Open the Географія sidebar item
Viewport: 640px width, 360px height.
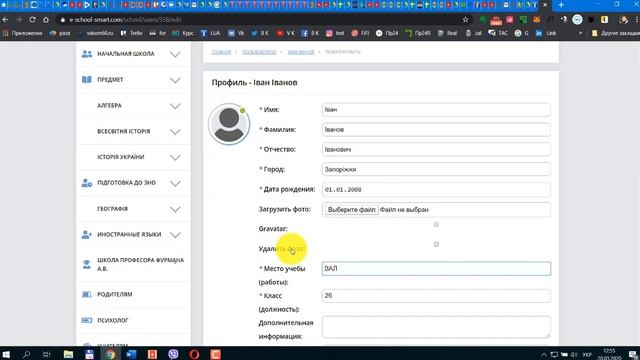[x=112, y=209]
